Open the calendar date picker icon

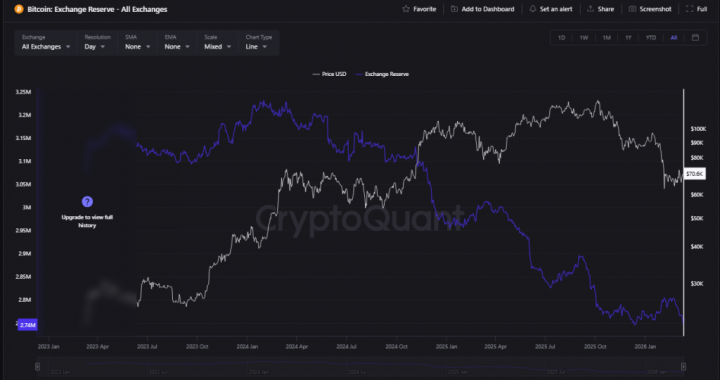click(695, 38)
